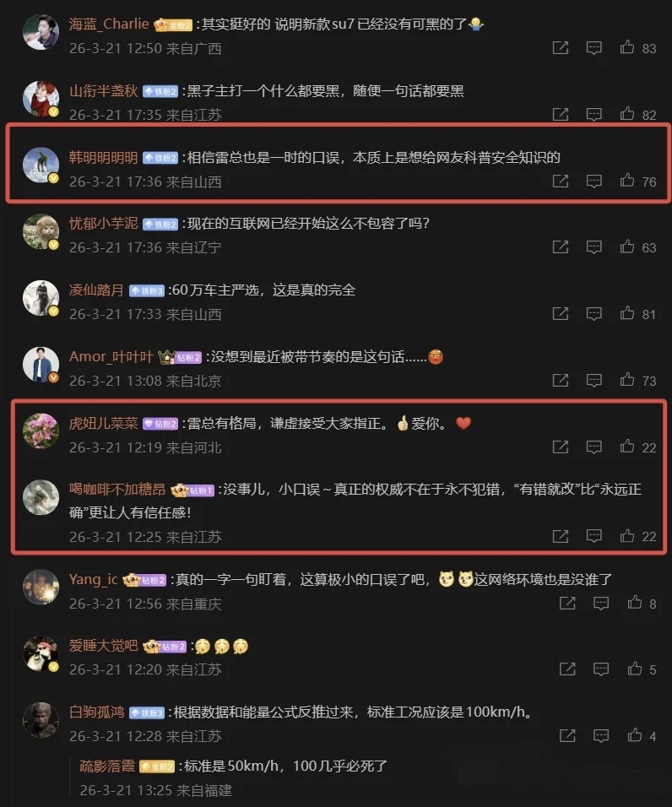Image resolution: width=672 pixels, height=807 pixels.
Task: Open 疏影落霞's profile from nested reply
Action: tap(107, 766)
